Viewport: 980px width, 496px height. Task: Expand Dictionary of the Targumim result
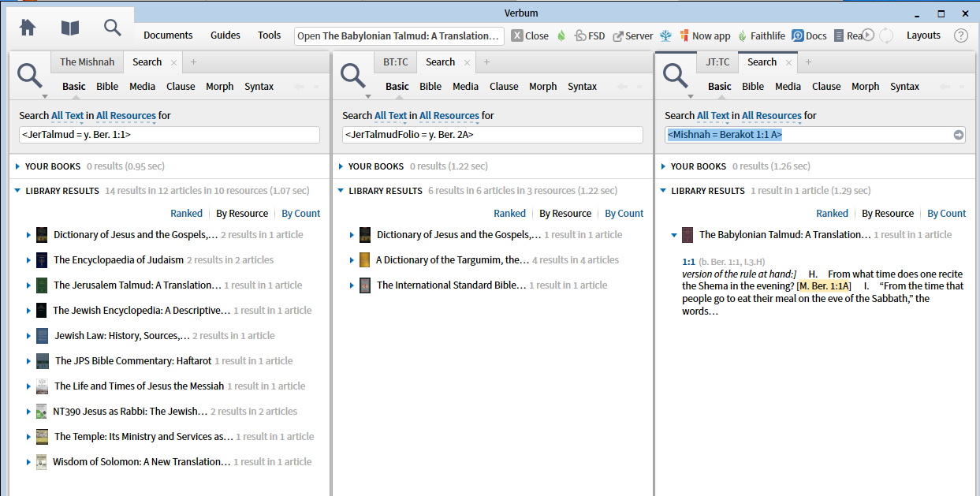click(x=352, y=260)
